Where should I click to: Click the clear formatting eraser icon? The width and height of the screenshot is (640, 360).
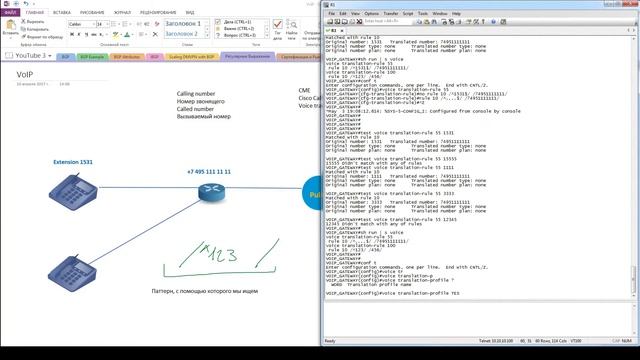157,24
